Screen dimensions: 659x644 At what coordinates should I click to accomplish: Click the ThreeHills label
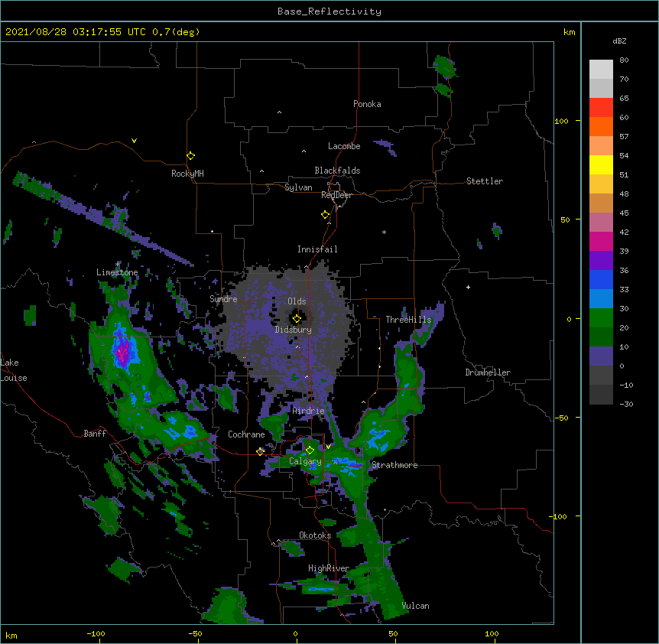(x=408, y=320)
